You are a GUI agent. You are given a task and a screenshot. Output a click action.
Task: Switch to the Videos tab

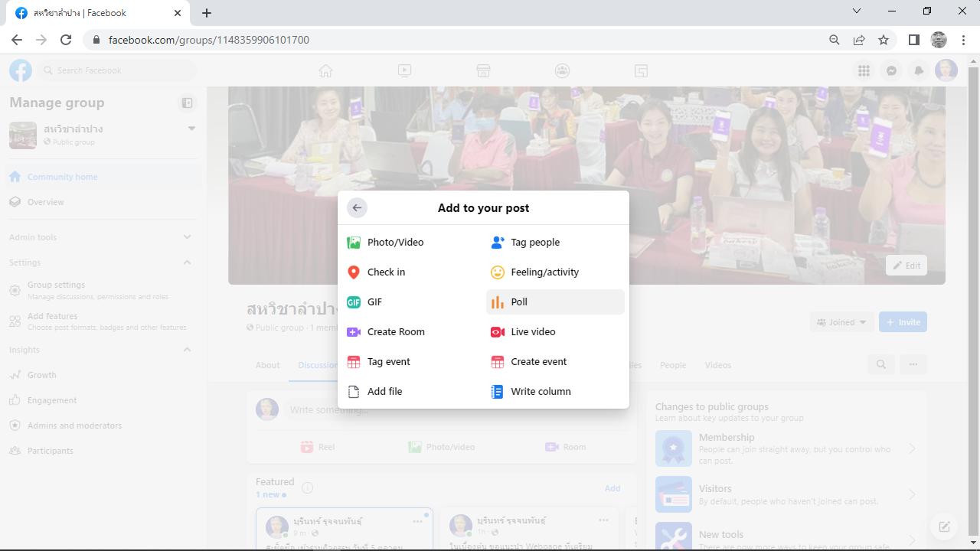pyautogui.click(x=718, y=365)
